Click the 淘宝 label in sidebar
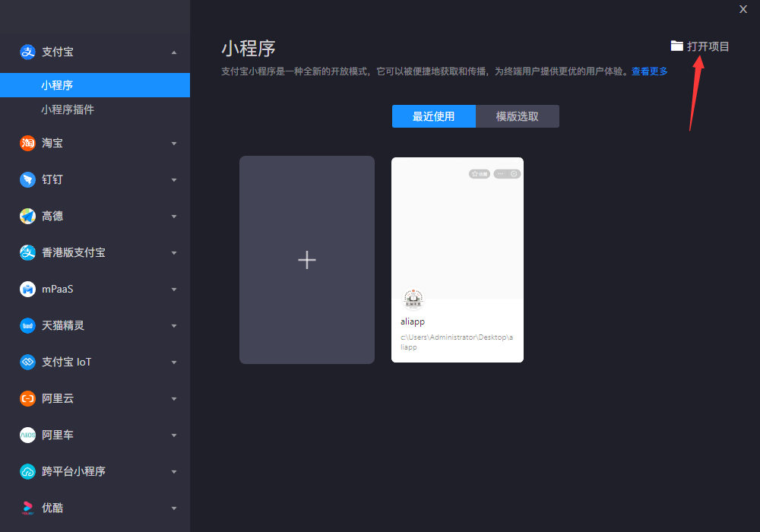The width and height of the screenshot is (760, 532). click(52, 143)
